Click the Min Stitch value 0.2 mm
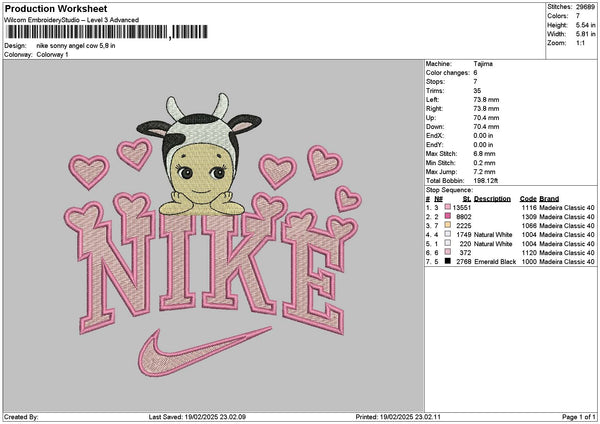 tap(484, 163)
